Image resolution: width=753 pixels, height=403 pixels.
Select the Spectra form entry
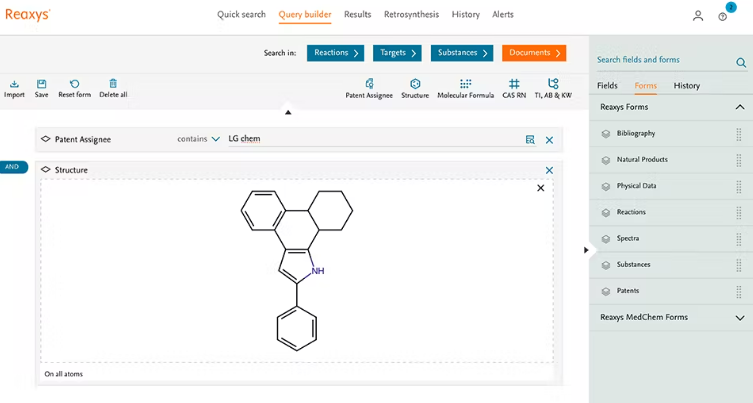coord(628,238)
